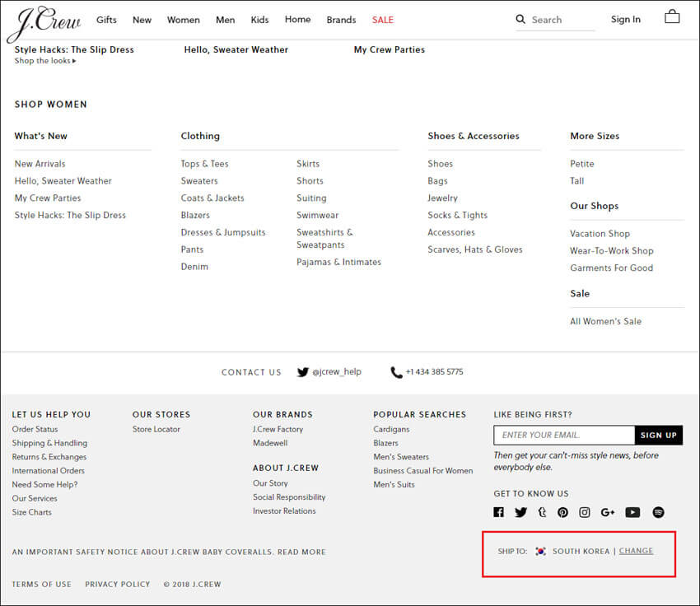Open Socks & Tights link
Screen dimensions: 700x606
(x=458, y=215)
